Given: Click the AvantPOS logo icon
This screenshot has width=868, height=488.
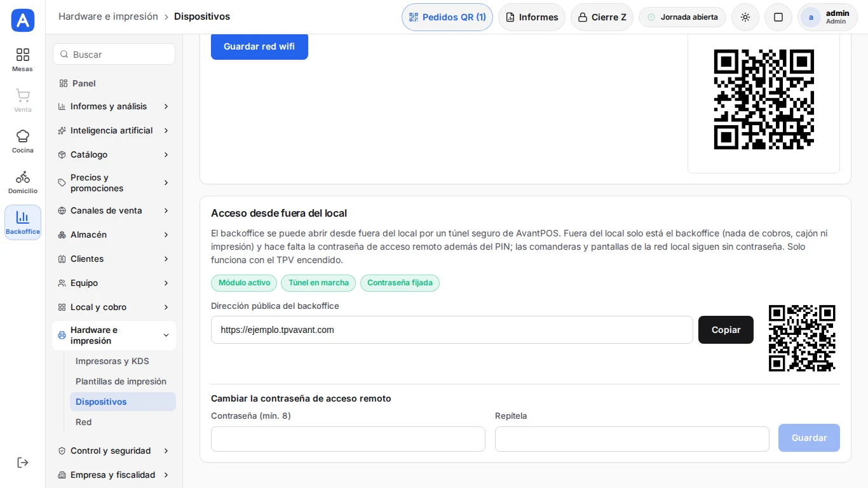Looking at the screenshot, I should tap(23, 20).
